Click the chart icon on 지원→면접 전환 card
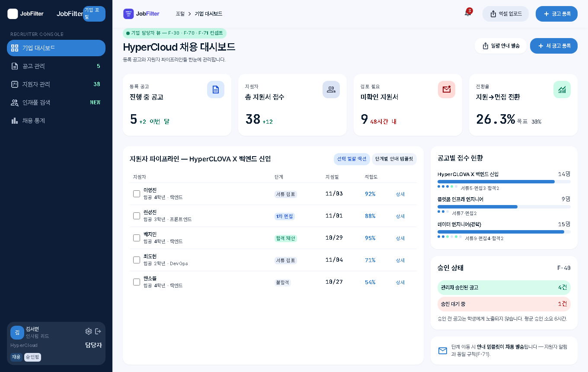588x372 pixels. click(562, 90)
